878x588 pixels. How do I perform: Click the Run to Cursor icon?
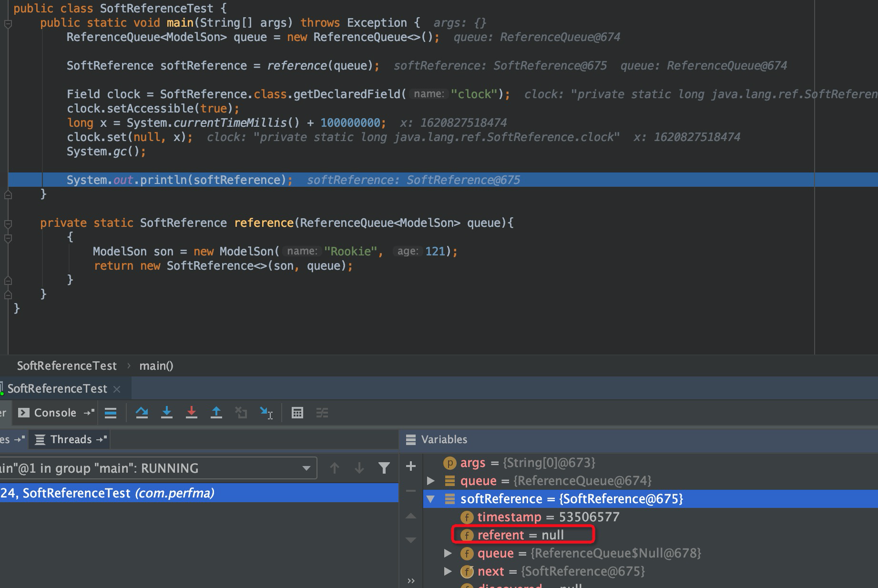(x=266, y=413)
